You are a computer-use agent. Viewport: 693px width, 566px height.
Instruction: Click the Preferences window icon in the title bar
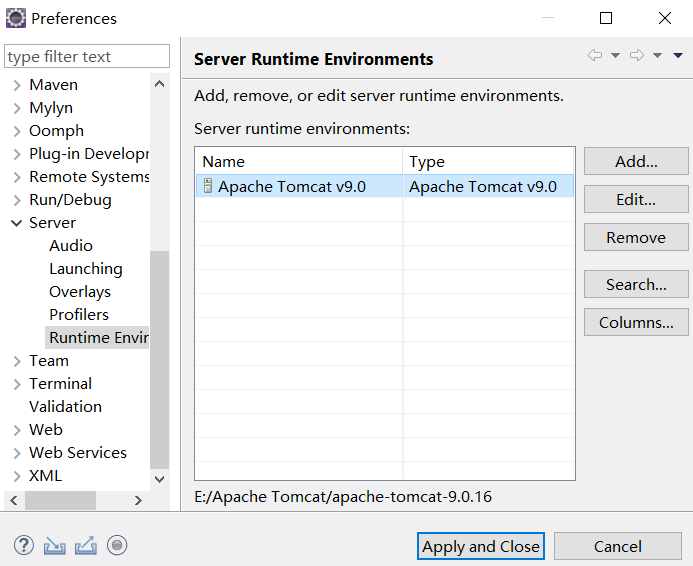pyautogui.click(x=15, y=18)
